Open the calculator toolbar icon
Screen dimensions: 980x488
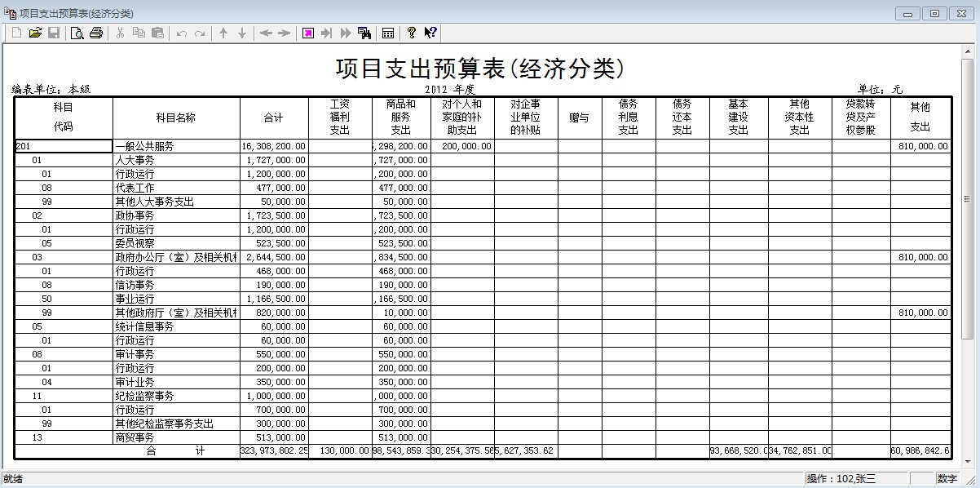(x=388, y=33)
